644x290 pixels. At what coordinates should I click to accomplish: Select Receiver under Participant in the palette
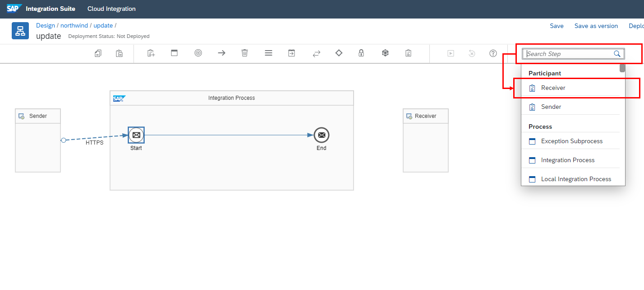553,88
